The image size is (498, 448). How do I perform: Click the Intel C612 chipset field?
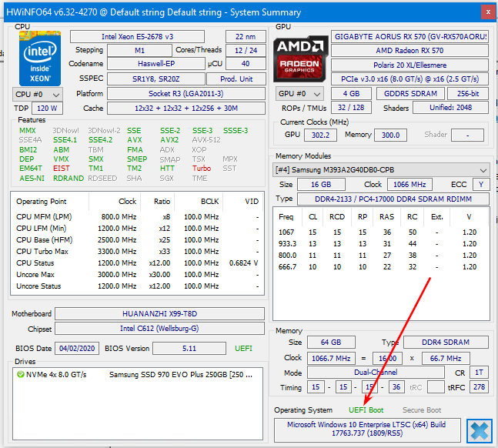pos(159,329)
